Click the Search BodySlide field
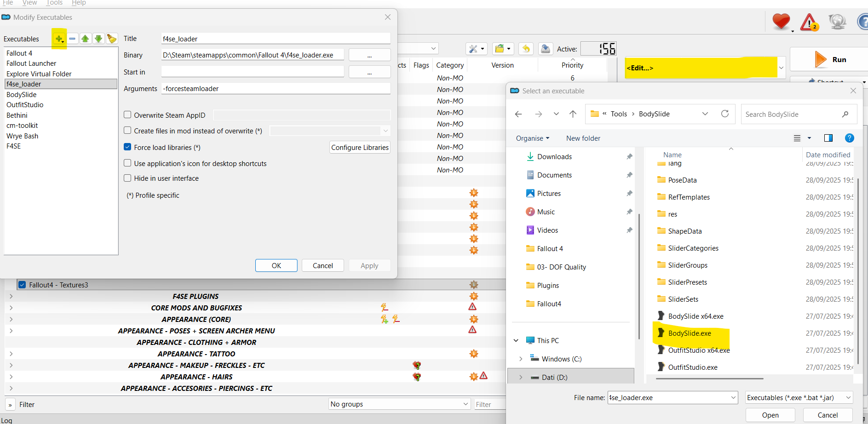 click(799, 114)
